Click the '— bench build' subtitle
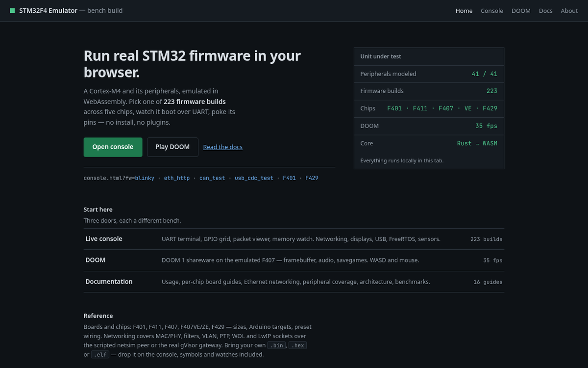 tap(101, 10)
